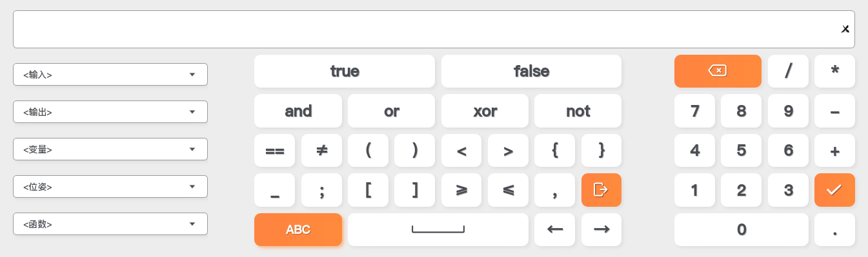Click the orange backspace delete key
Image resolution: width=868 pixels, height=257 pixels.
718,71
